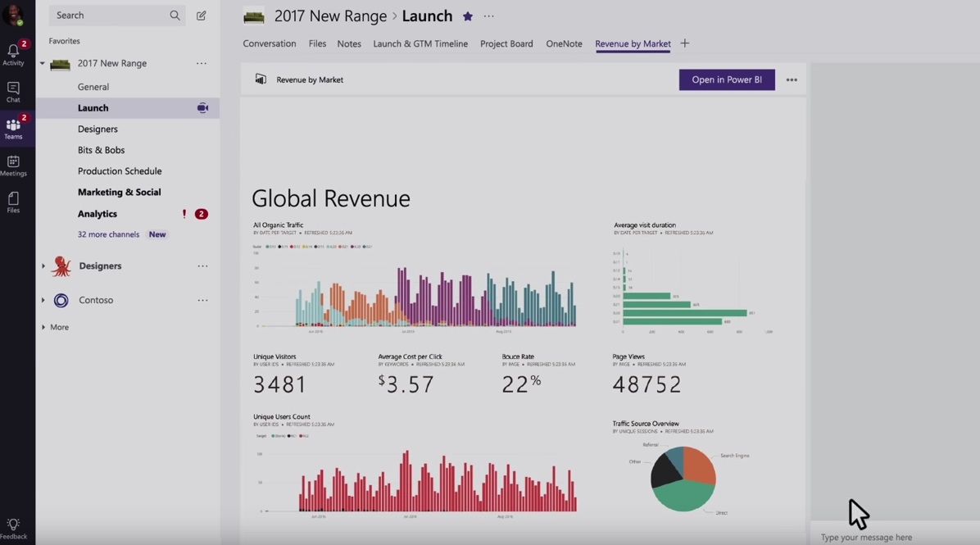Screen dimensions: 980x545
Task: Open the Project Board tab
Action: (x=506, y=43)
